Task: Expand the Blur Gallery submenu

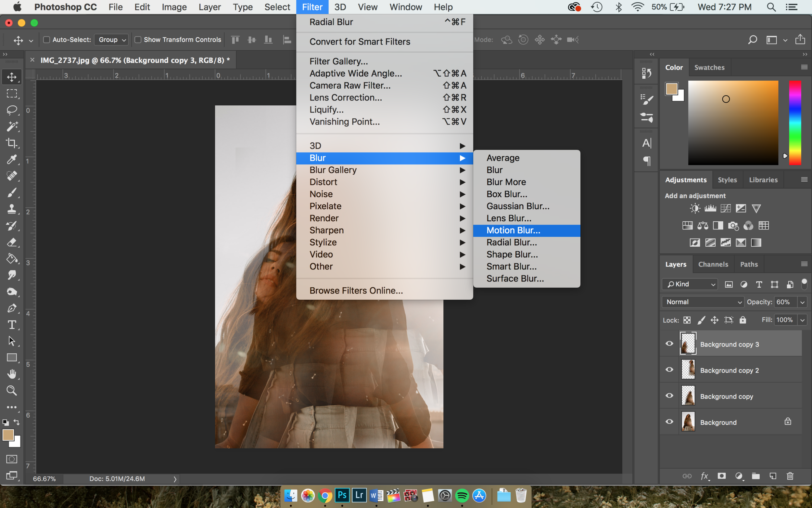Action: 384,170
